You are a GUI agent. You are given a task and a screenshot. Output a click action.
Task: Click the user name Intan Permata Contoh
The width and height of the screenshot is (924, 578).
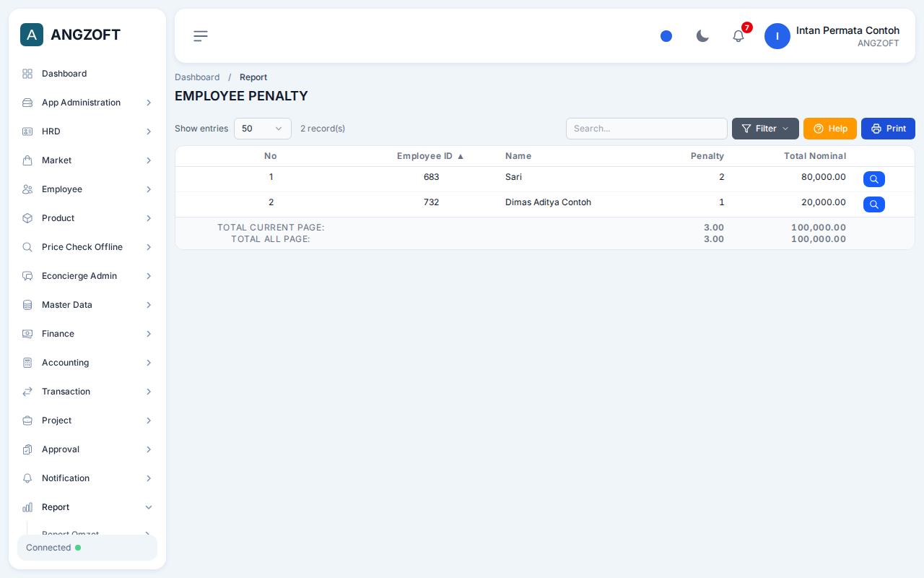pyautogui.click(x=847, y=30)
